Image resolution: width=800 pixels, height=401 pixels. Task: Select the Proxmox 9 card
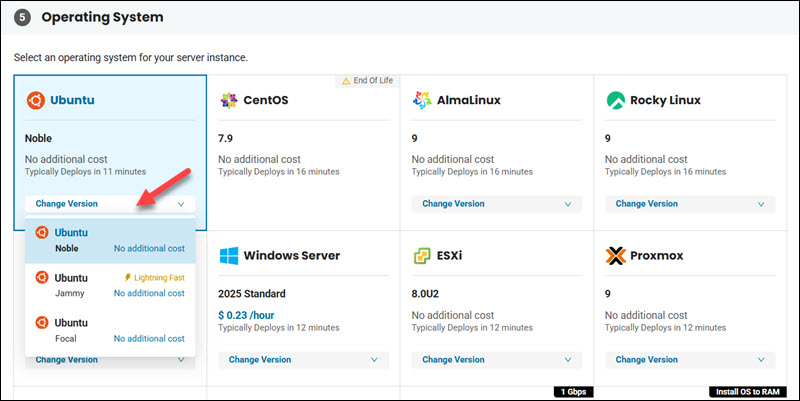click(x=690, y=308)
